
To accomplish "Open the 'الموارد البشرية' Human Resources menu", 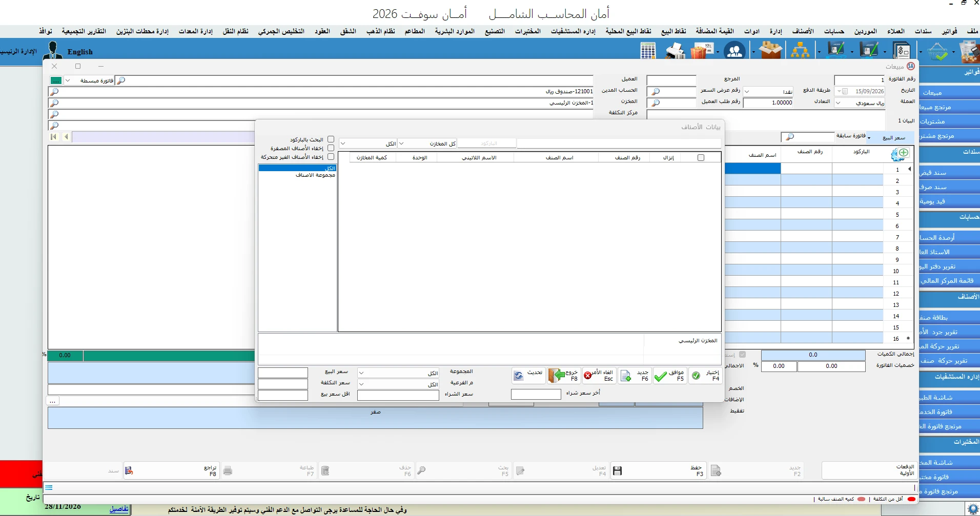I will pos(455,31).
